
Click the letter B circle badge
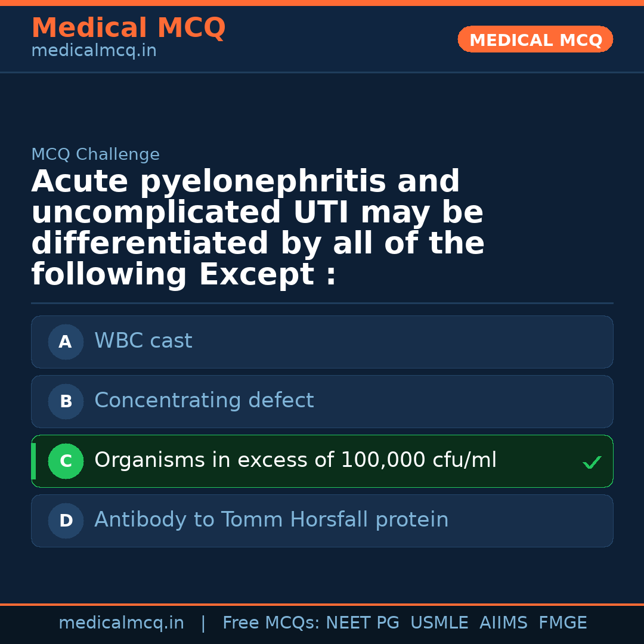(66, 402)
